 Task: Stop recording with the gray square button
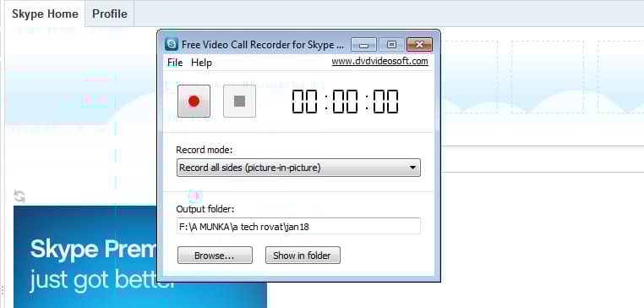tap(239, 102)
